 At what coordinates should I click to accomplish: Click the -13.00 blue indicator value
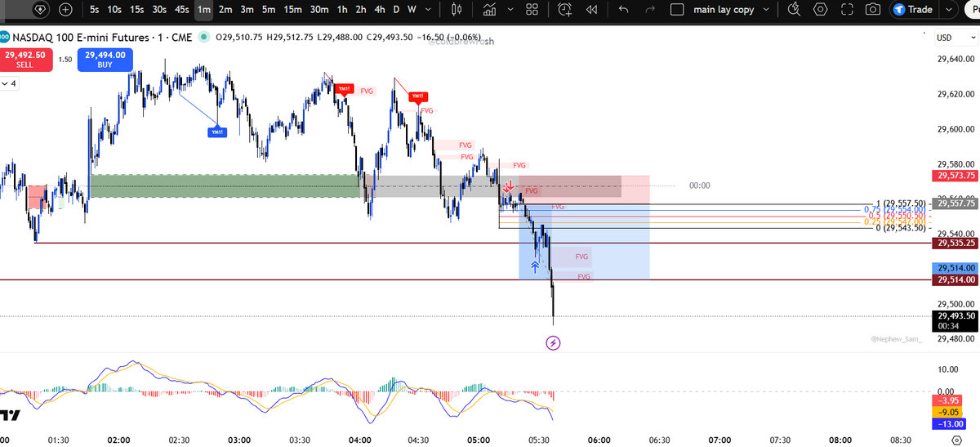[x=948, y=424]
